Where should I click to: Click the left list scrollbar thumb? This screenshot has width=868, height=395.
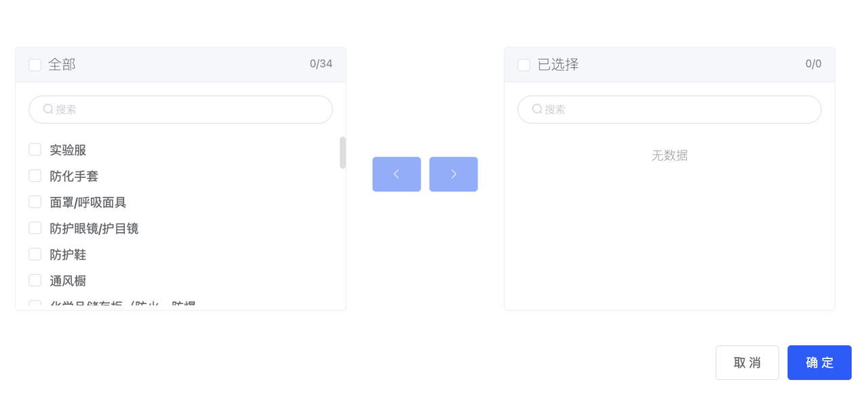(342, 153)
